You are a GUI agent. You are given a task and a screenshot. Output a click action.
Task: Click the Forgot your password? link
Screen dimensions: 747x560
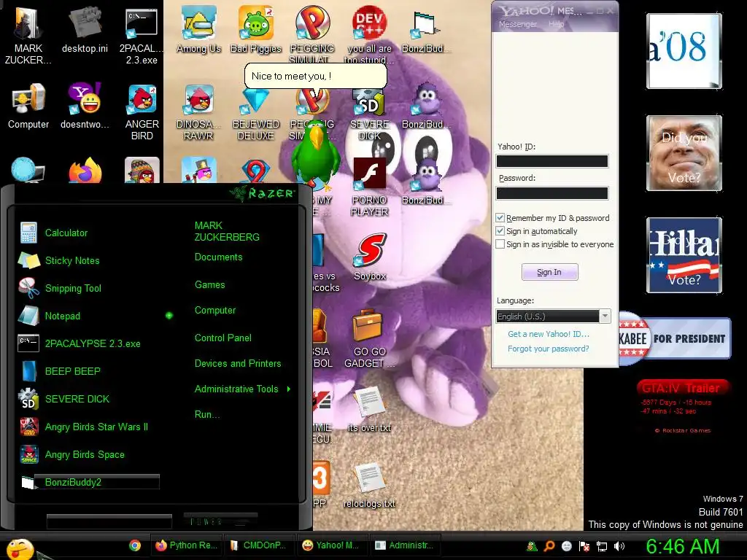pos(549,349)
